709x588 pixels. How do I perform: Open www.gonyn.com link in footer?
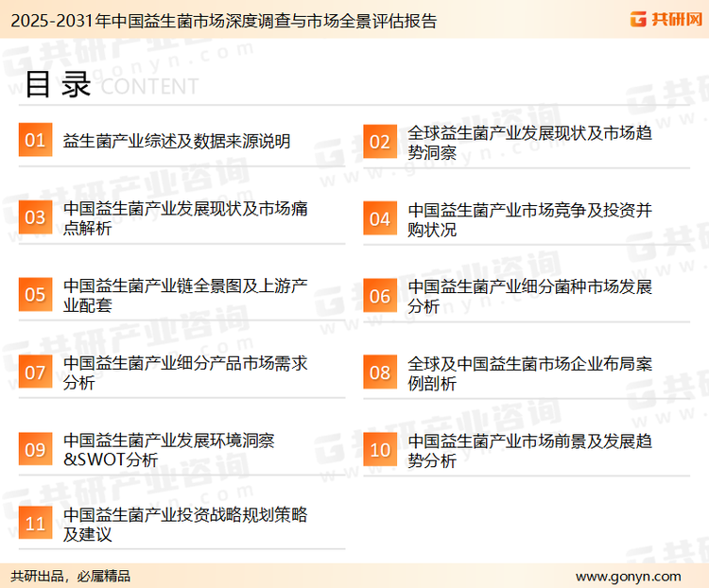(x=628, y=576)
